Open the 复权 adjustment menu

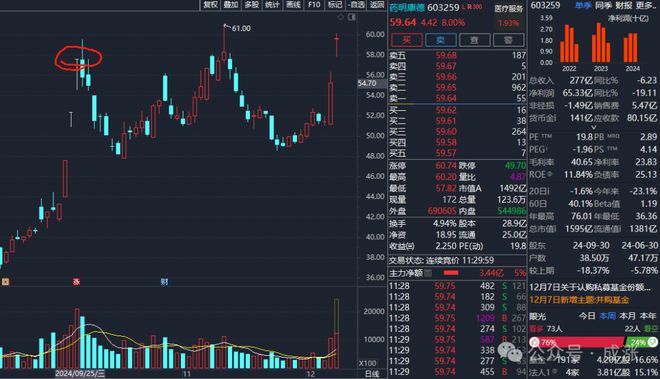210,5
